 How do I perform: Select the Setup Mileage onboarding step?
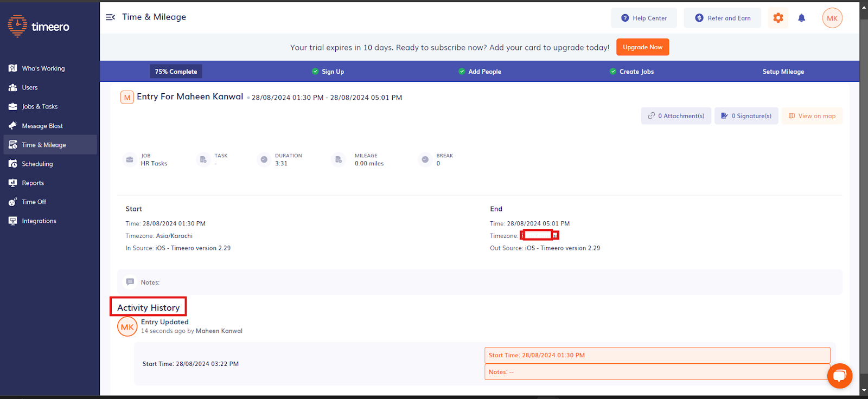[x=783, y=72]
